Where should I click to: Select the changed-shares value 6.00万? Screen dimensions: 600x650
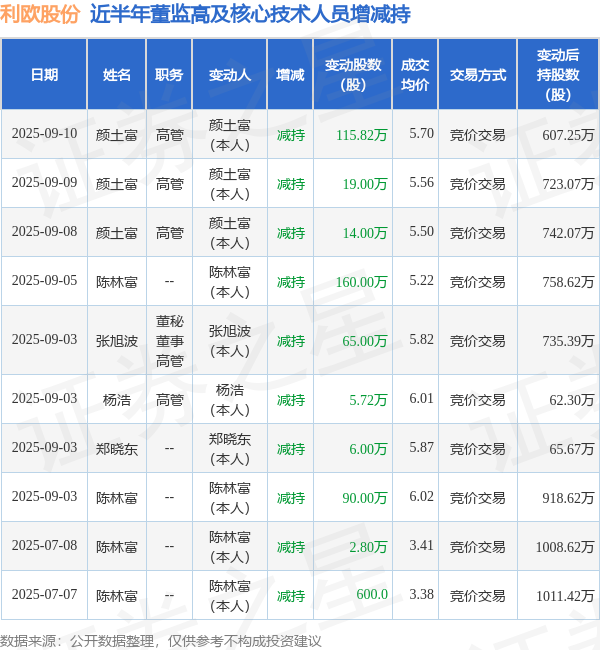coord(368,448)
